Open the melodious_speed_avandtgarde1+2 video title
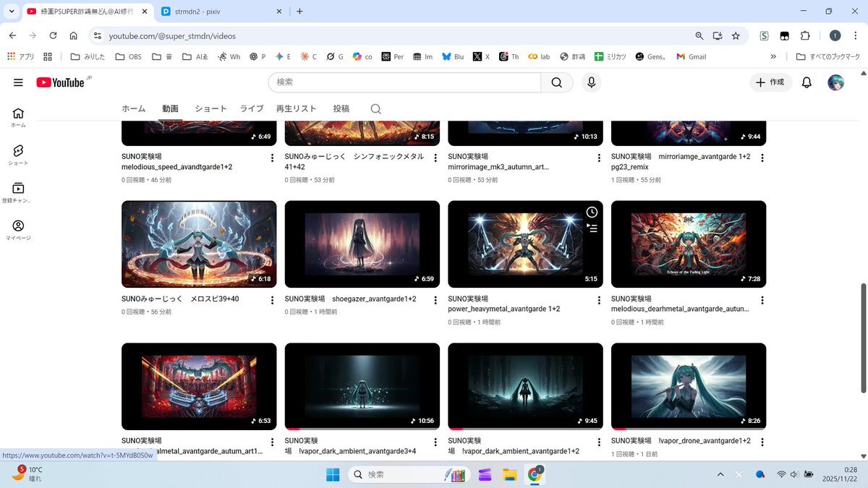This screenshot has width=868, height=488. pos(177,167)
